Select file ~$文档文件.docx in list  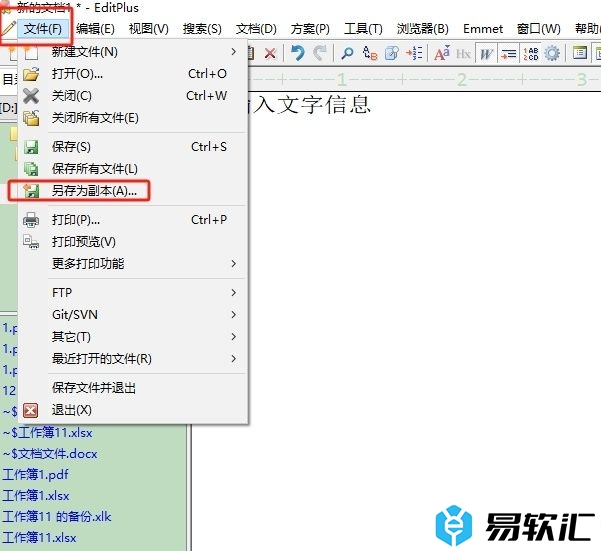[50, 454]
